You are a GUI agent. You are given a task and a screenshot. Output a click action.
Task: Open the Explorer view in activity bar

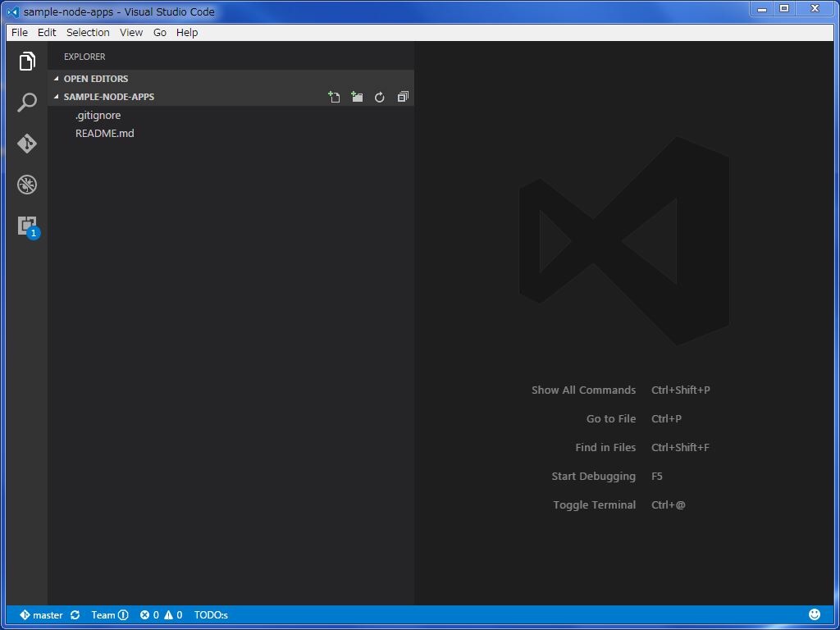click(27, 61)
